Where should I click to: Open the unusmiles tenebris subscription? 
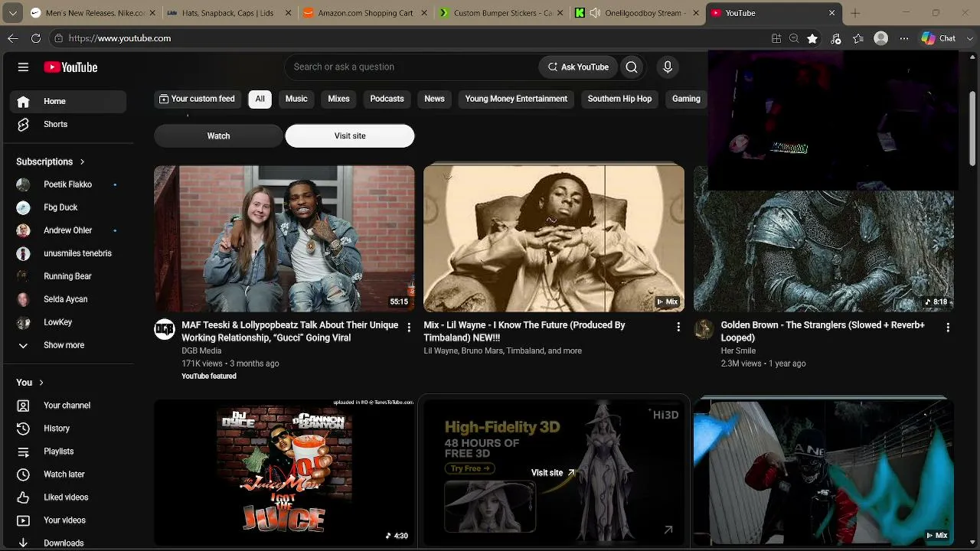68,253
